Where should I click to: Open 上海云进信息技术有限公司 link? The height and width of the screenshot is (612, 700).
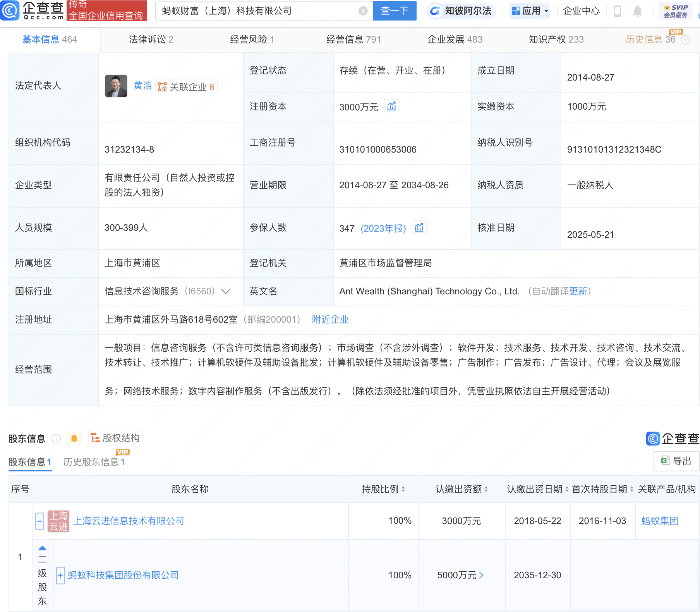[129, 521]
